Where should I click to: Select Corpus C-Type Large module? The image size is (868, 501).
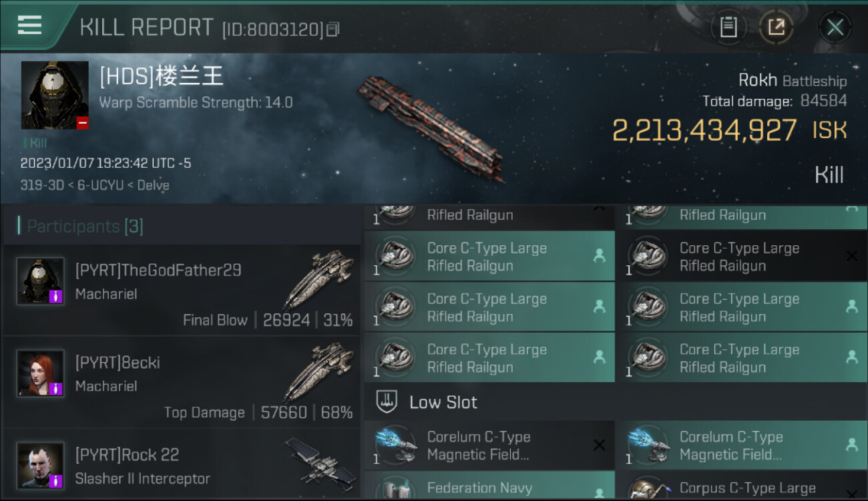742,485
